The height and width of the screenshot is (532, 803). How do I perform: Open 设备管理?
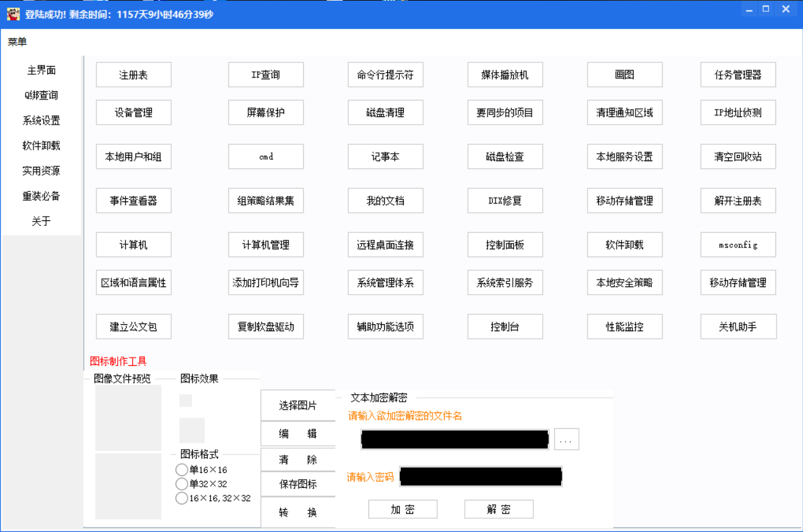[134, 113]
